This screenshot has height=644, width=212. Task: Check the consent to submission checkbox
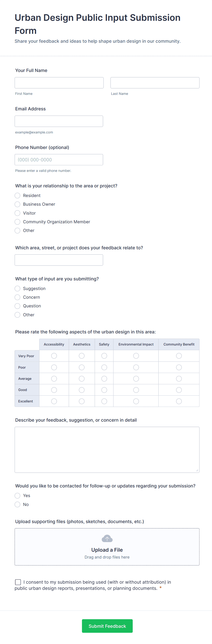click(18, 582)
